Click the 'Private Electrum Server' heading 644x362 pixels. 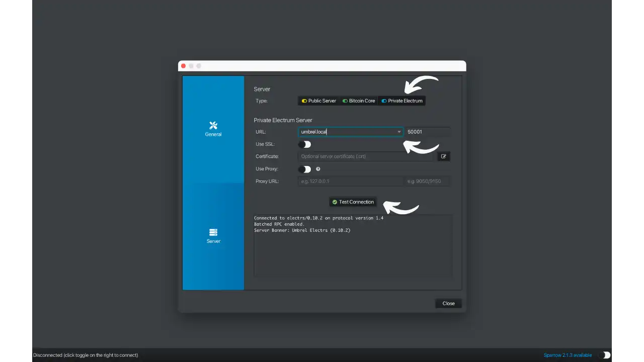[283, 120]
